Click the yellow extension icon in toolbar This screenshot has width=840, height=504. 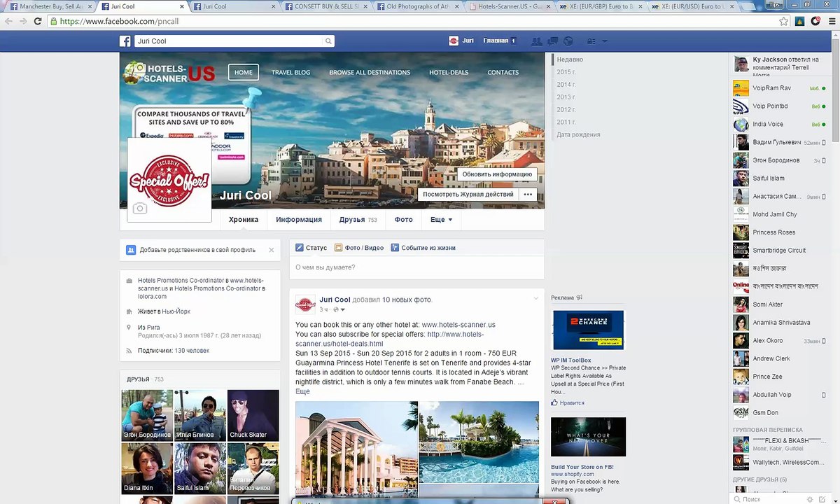[x=801, y=21]
